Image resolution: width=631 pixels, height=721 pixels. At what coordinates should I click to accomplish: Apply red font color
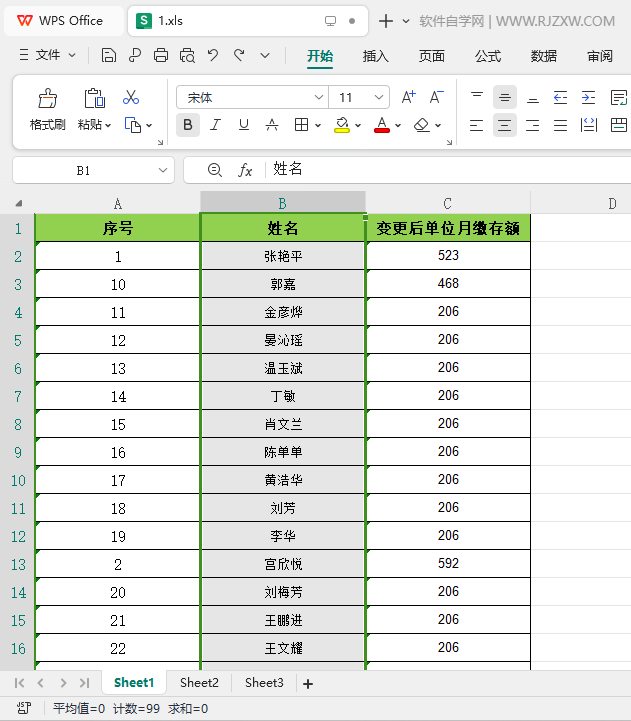pos(382,125)
